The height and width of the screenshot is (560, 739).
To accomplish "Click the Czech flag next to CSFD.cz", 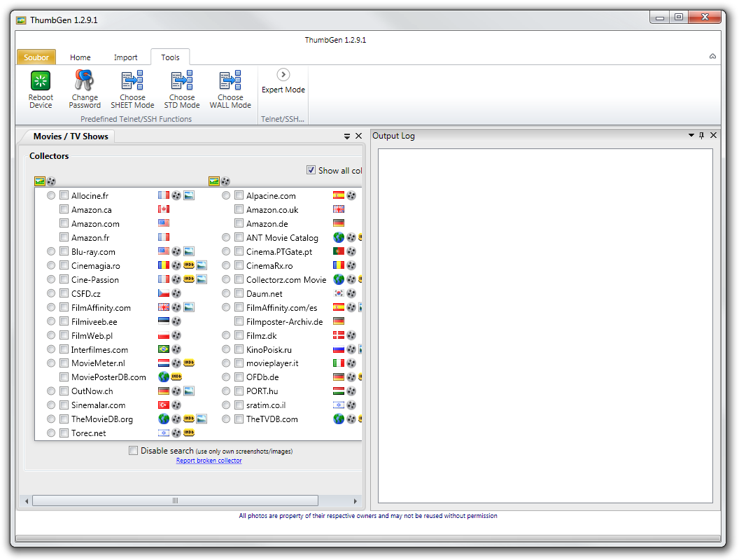I will [x=164, y=293].
